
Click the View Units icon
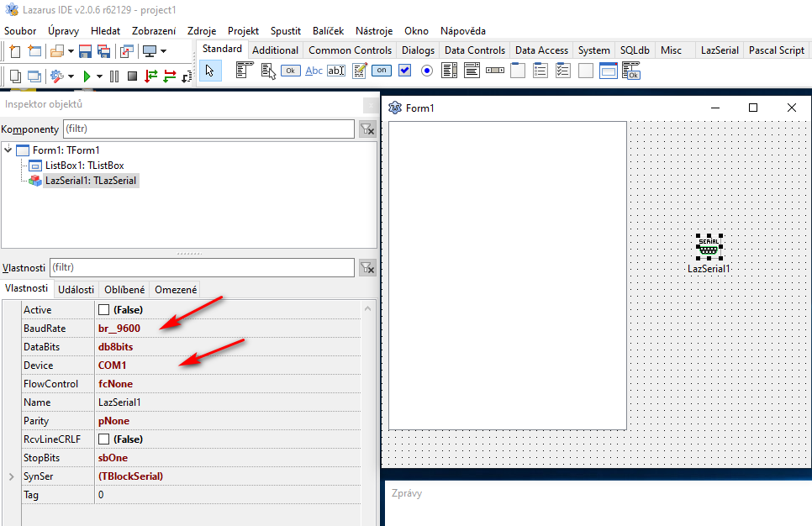[x=15, y=76]
